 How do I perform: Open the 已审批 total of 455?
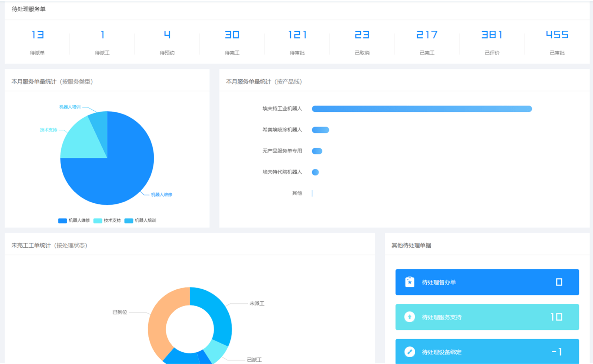tap(557, 35)
